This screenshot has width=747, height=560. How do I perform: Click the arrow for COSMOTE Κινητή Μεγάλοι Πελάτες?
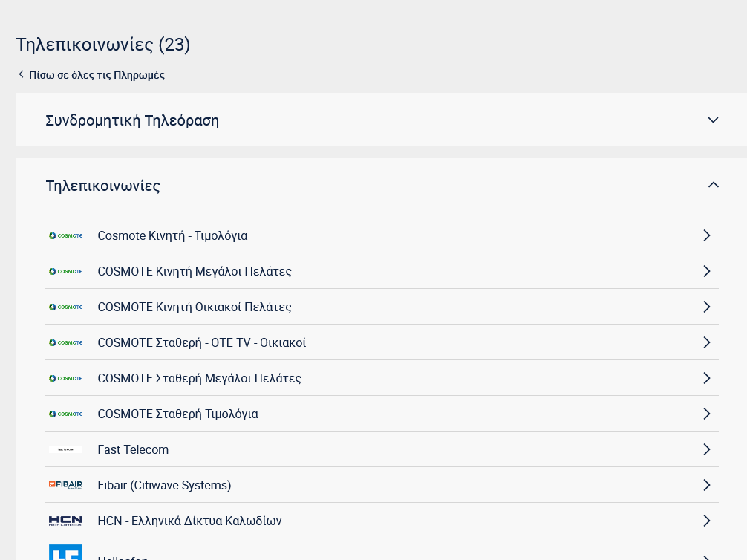707,271
